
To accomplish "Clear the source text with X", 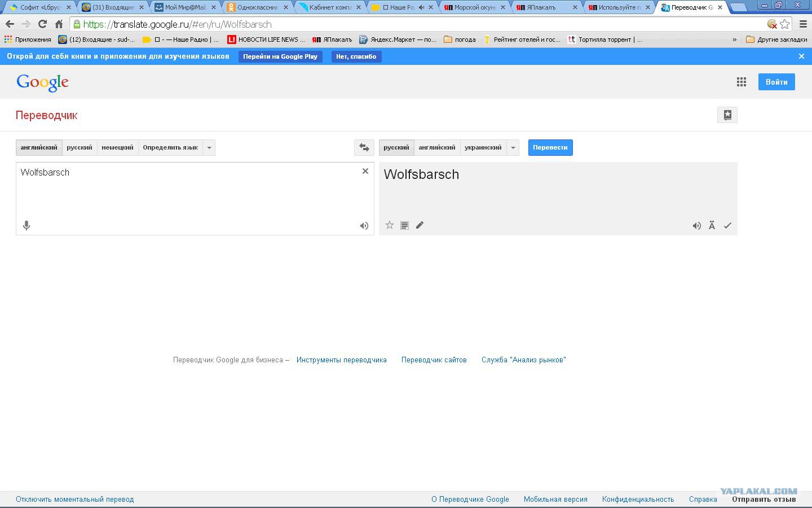I will point(365,171).
